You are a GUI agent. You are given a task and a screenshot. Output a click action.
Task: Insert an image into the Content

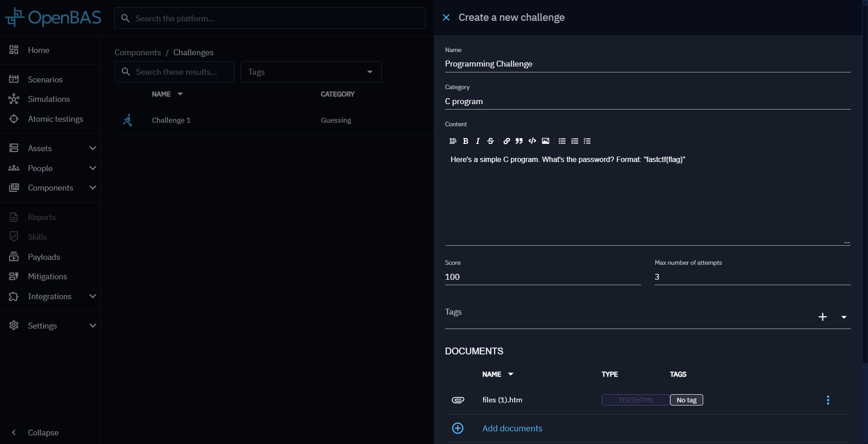[546, 141]
